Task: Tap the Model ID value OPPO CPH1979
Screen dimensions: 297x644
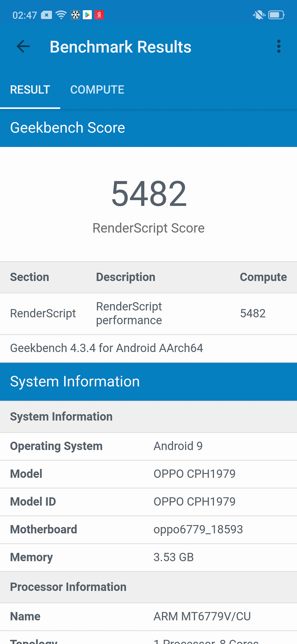Action: pos(195,502)
